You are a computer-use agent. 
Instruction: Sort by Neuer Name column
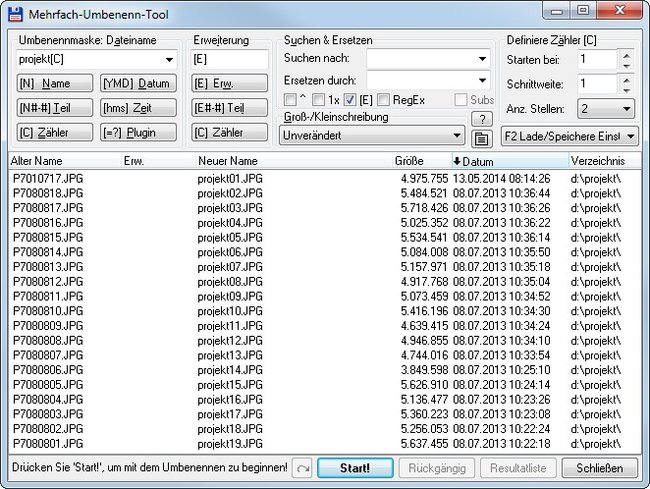tap(294, 161)
